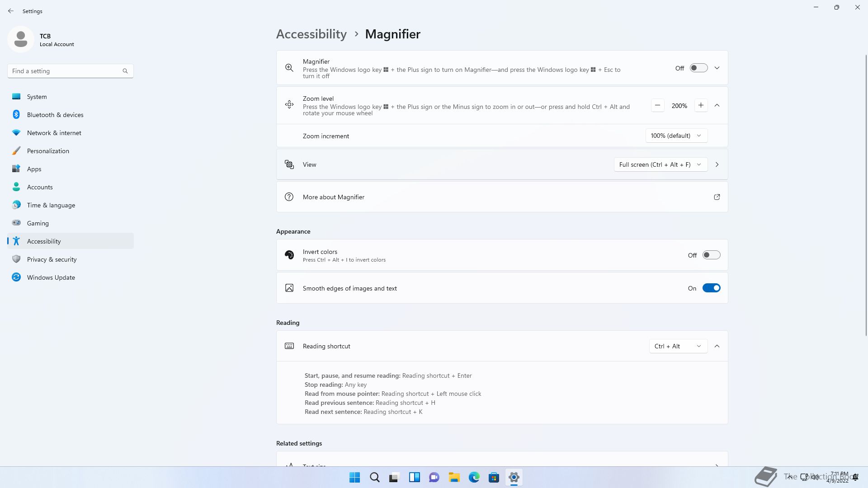
Task: Increase zoom level with plus button
Action: coord(701,105)
